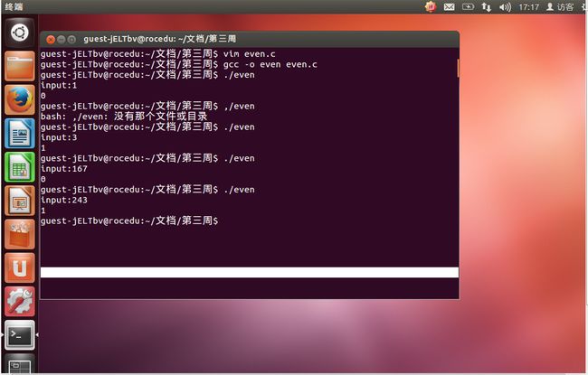The height and width of the screenshot is (375, 588).
Task: Click the last empty terminal prompt
Action: [129, 220]
